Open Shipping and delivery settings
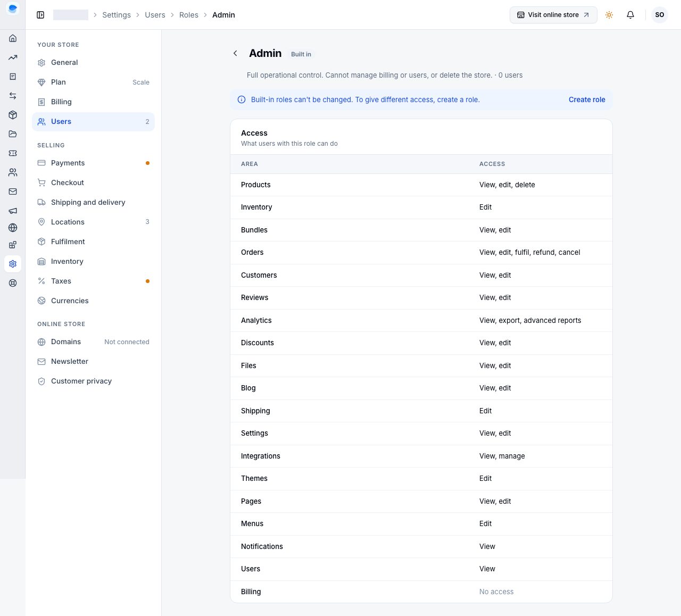The height and width of the screenshot is (616, 681). (x=93, y=203)
